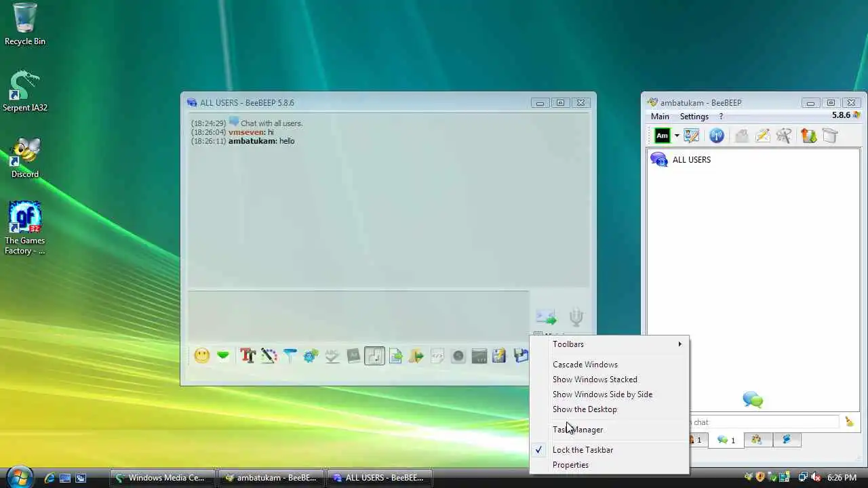Click the muted volume tray icon
This screenshot has width=868, height=488.
[x=816, y=478]
